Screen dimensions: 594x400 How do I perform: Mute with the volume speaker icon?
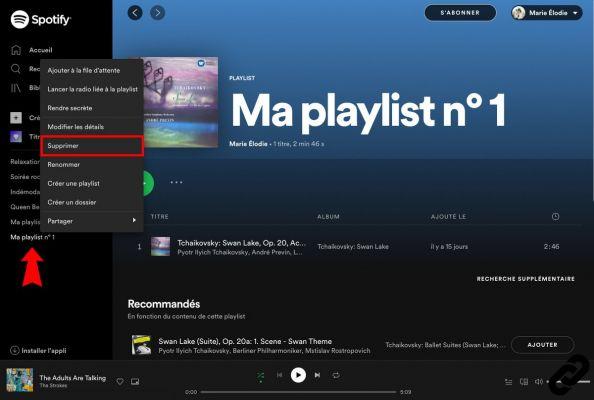(538, 382)
